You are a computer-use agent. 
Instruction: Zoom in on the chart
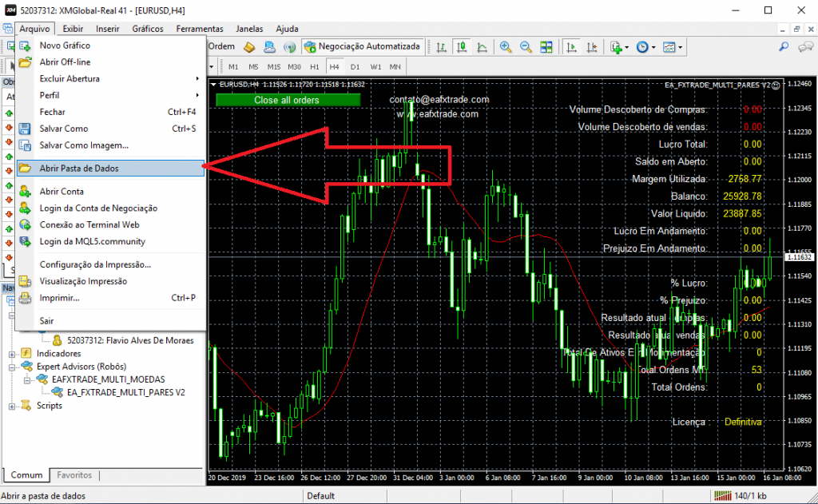[x=506, y=47]
